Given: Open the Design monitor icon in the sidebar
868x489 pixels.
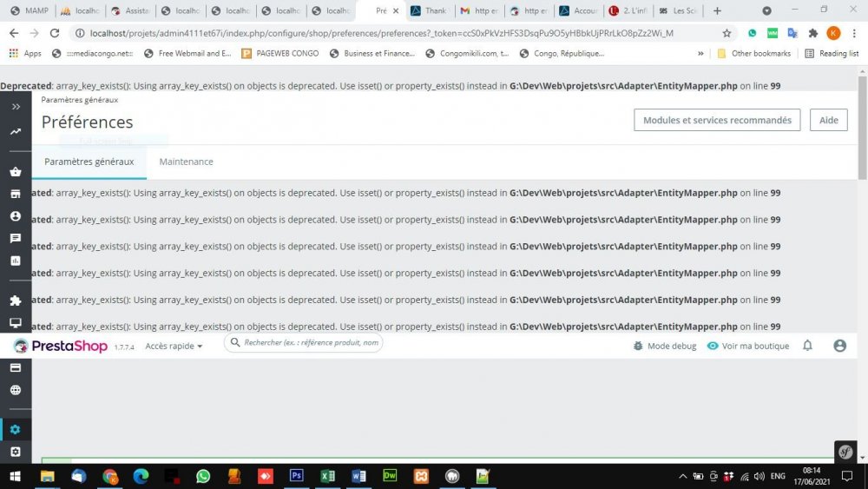Looking at the screenshot, I should (16, 322).
